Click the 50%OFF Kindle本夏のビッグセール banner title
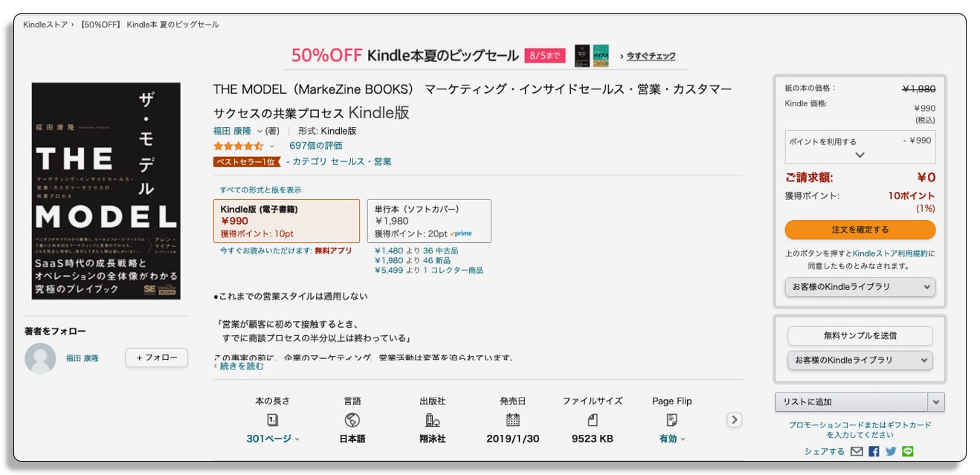Screen dimensions: 980x475 [x=404, y=55]
